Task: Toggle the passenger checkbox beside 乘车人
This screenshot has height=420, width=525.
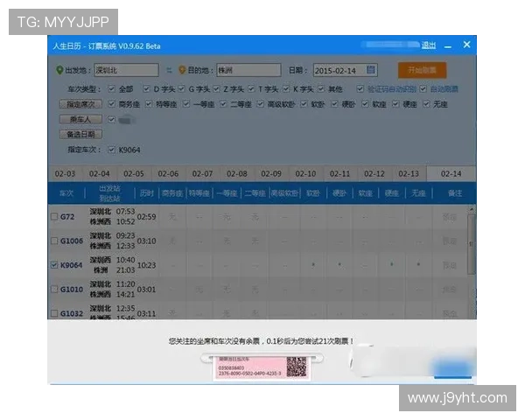Action: 111,120
